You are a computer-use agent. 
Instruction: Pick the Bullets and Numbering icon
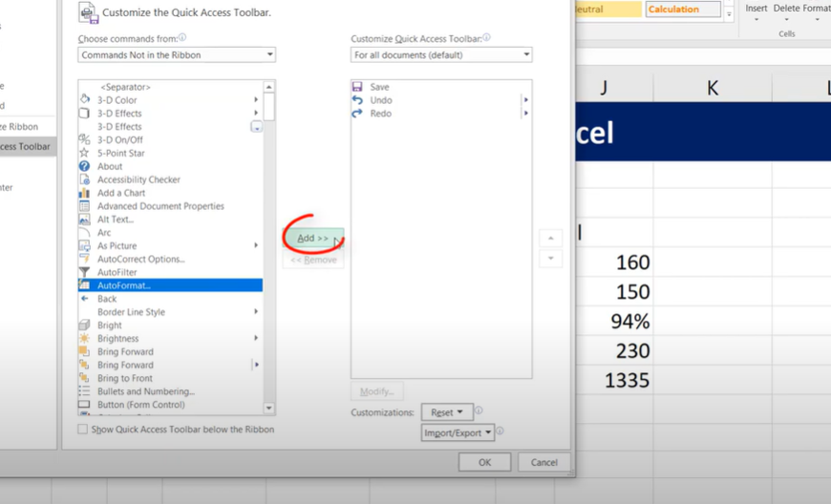pyautogui.click(x=84, y=390)
